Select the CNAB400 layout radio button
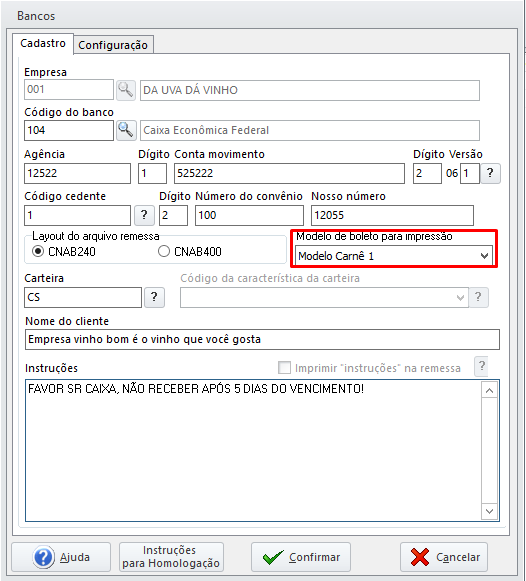The image size is (526, 581). (164, 252)
